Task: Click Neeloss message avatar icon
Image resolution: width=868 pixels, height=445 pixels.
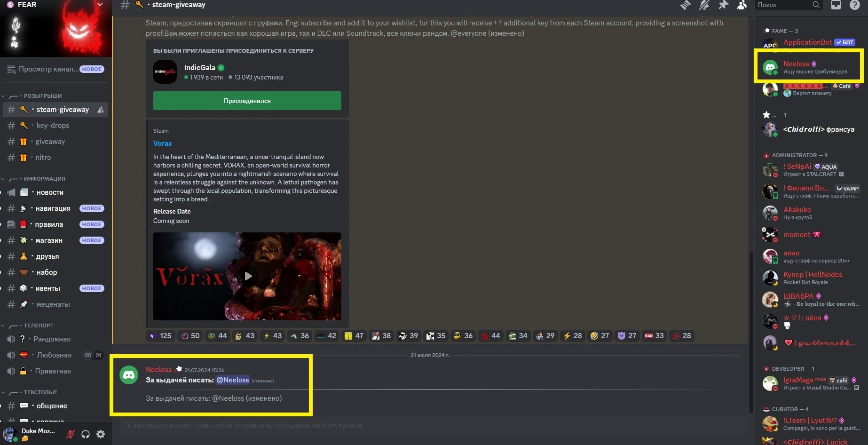Action: coord(129,375)
